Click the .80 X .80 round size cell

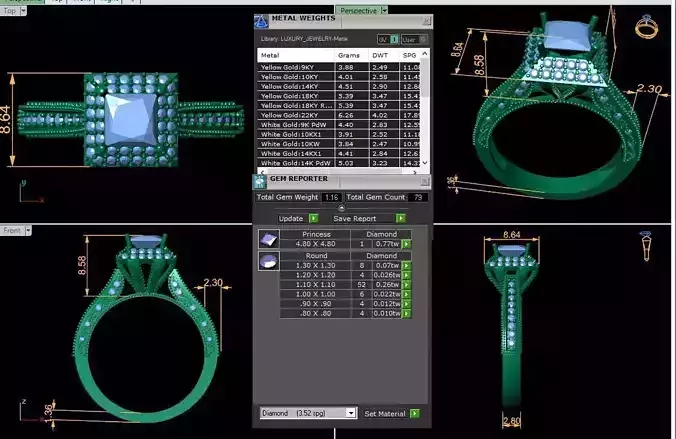pos(315,314)
